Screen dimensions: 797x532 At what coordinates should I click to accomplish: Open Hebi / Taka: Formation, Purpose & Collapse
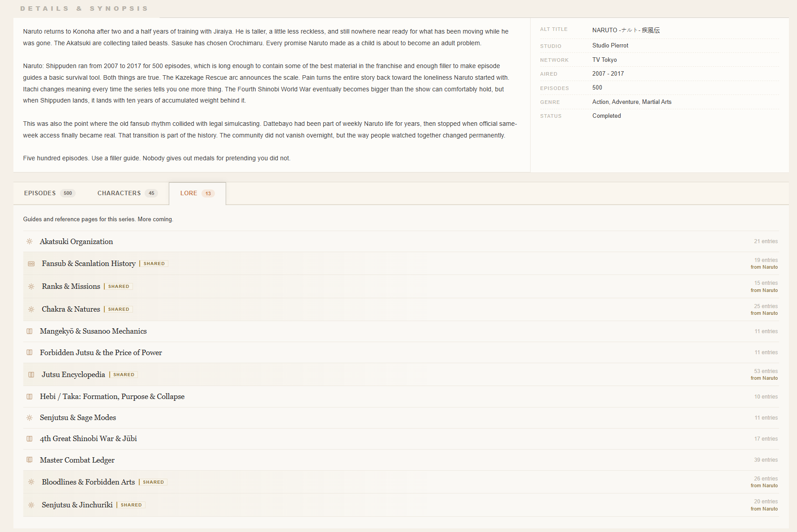click(112, 396)
